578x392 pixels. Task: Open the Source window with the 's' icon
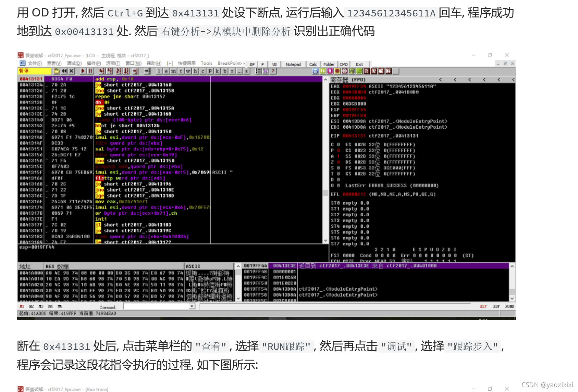click(246, 71)
